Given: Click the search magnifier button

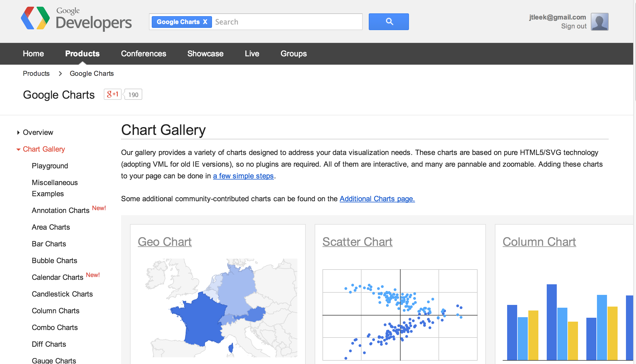Looking at the screenshot, I should [x=388, y=21].
